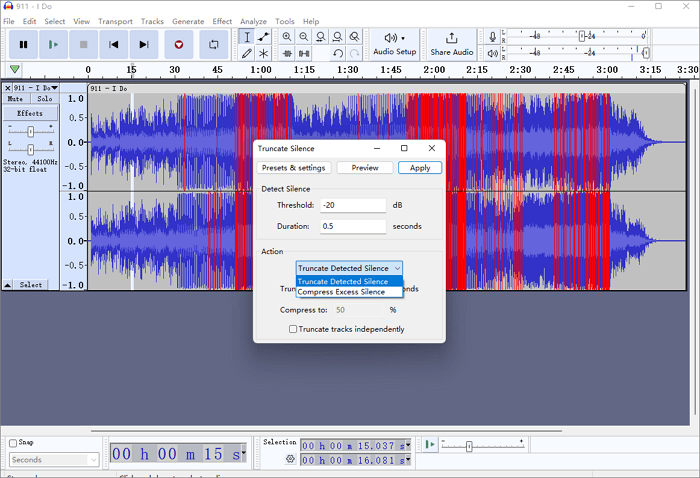Screen dimensions: 700x478
Task: Click the Share Audio icon
Action: 452,39
